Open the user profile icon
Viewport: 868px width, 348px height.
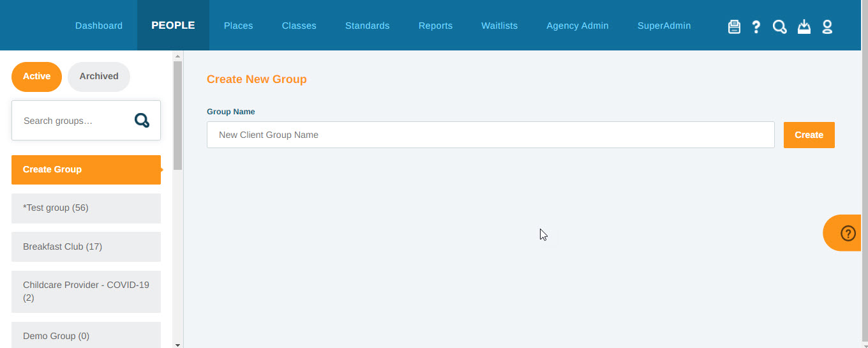827,26
